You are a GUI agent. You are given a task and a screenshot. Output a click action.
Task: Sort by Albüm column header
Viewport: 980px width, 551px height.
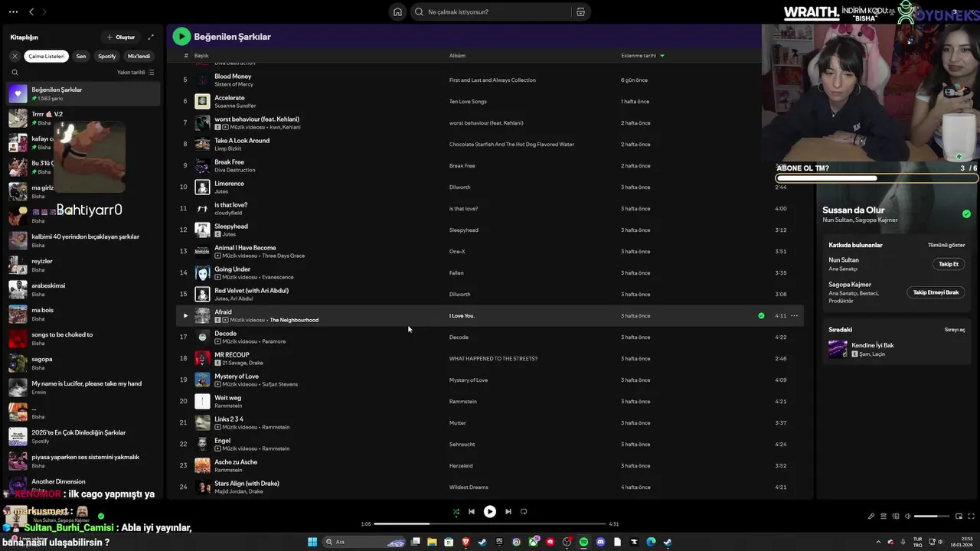[x=457, y=56]
